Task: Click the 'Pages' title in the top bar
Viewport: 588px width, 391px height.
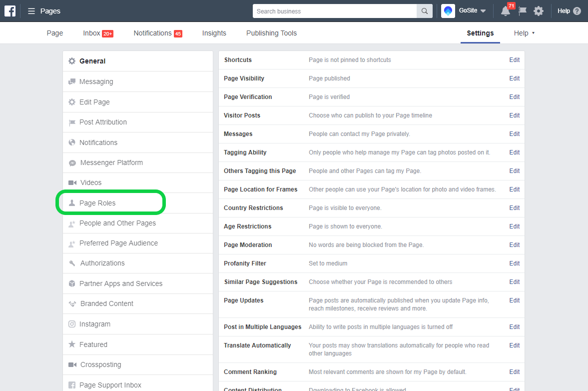Action: pyautogui.click(x=50, y=11)
